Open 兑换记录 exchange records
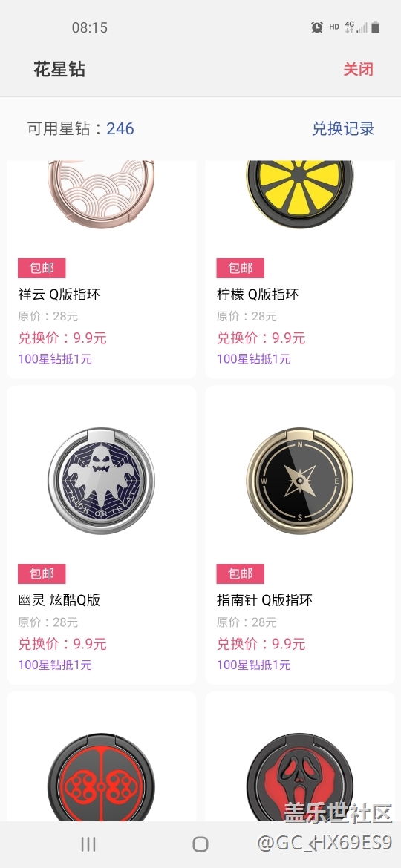Screen dimensions: 401x868 [343, 129]
